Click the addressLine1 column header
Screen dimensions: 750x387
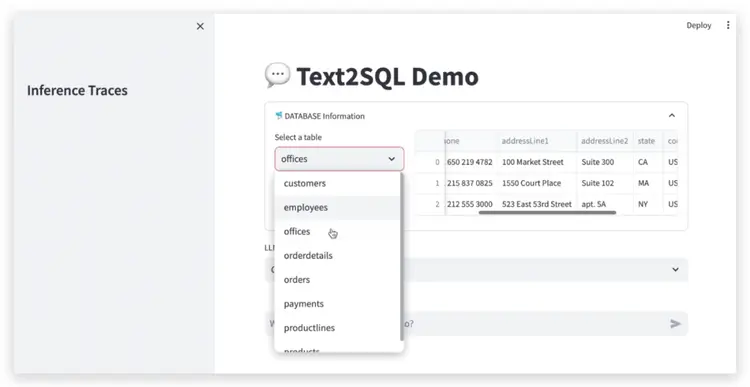tap(537, 141)
